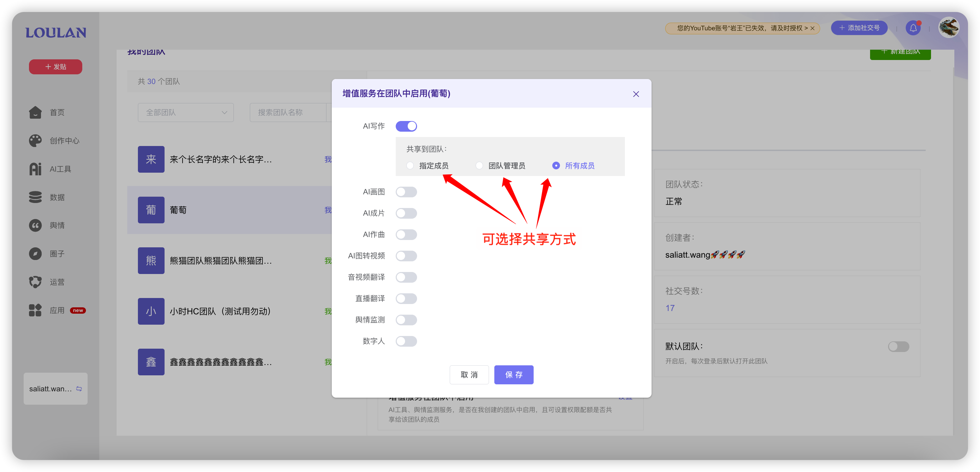The width and height of the screenshot is (980, 472).
Task: Open the AI tools sidebar icon
Action: click(35, 169)
